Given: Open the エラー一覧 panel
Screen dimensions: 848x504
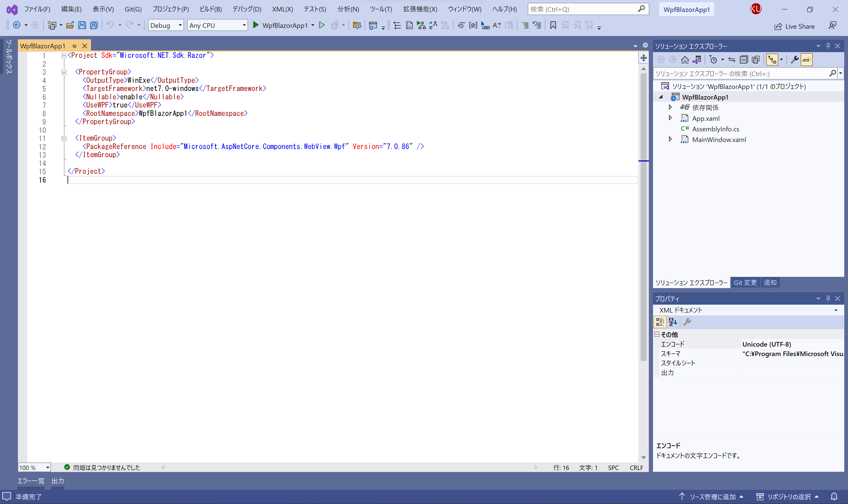Looking at the screenshot, I should click(x=31, y=481).
